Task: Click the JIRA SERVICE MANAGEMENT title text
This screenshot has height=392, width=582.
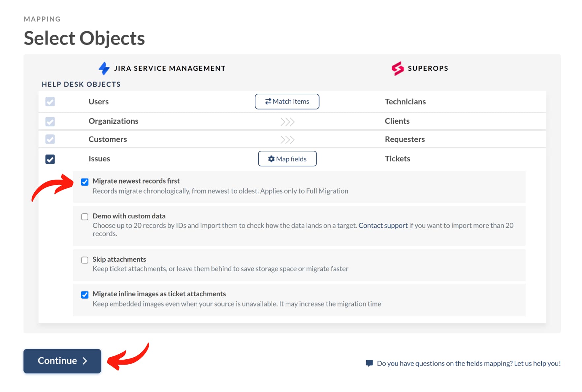Action: click(170, 68)
